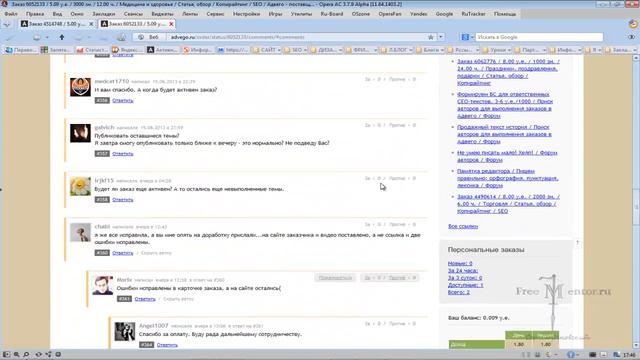
Task: Click the system clock showing 17:46
Action: 629,355
